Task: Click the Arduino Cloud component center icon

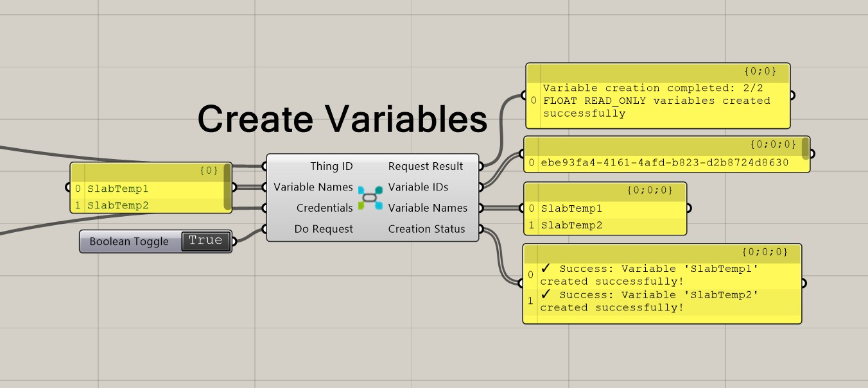Action: pyautogui.click(x=370, y=198)
